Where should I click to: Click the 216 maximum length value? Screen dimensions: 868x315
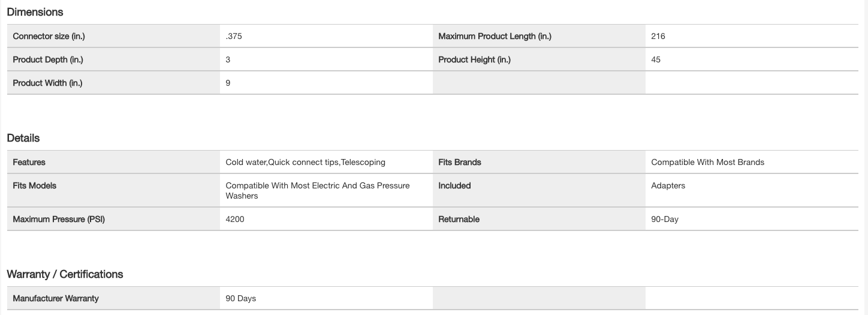coord(658,36)
